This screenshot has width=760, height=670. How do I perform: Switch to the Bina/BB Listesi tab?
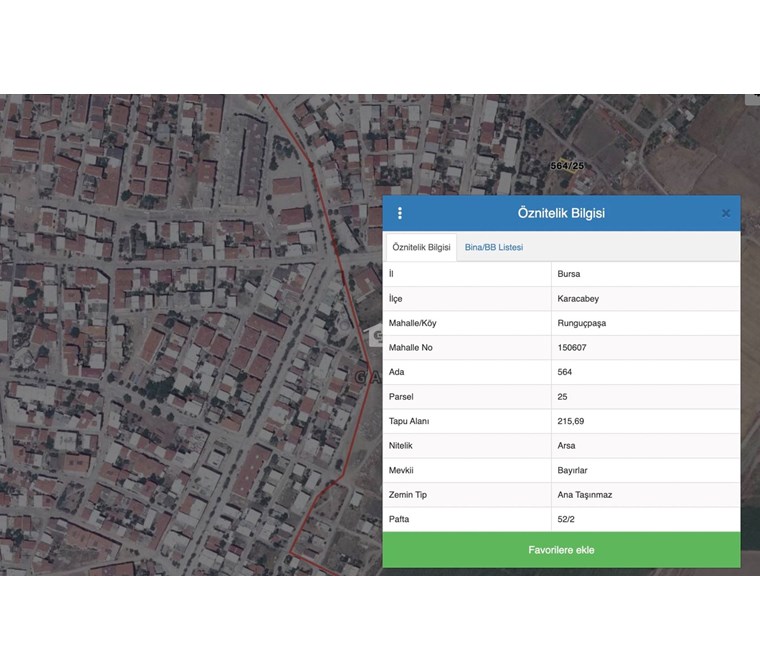point(494,247)
